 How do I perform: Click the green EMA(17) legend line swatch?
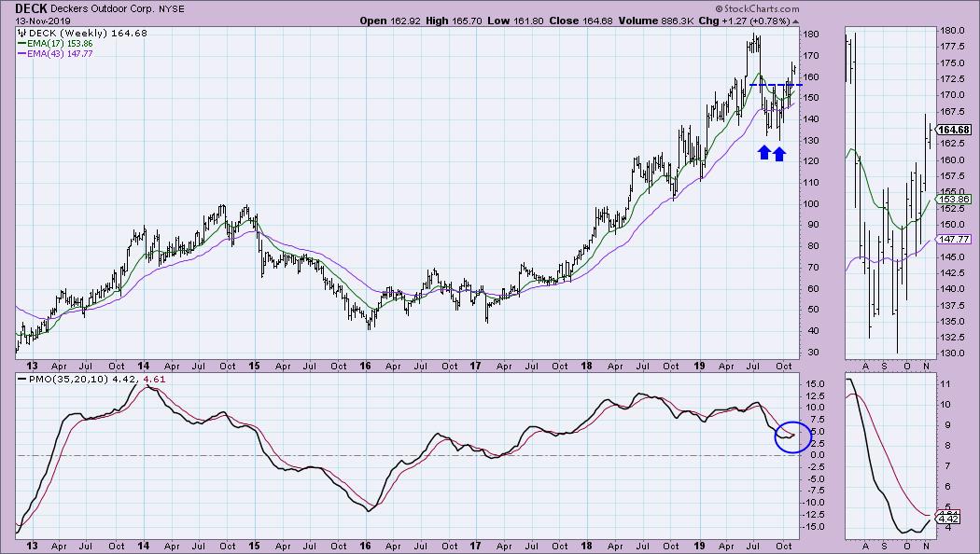pos(21,44)
